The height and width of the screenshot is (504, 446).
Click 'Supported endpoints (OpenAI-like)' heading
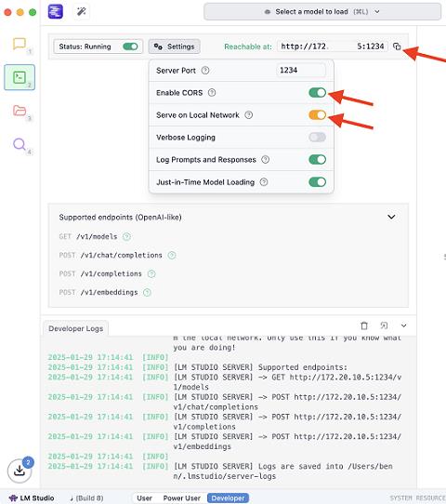tap(120, 218)
